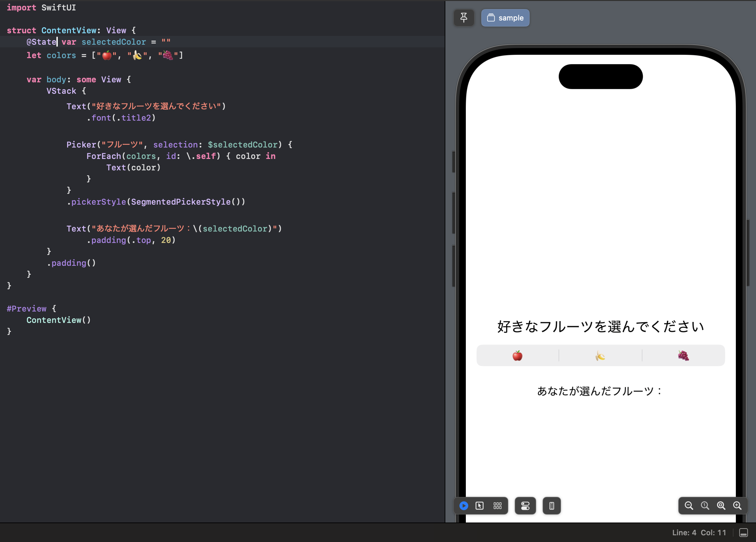The height and width of the screenshot is (542, 756).
Task: Select the grapes segment in the picker
Action: tap(683, 355)
